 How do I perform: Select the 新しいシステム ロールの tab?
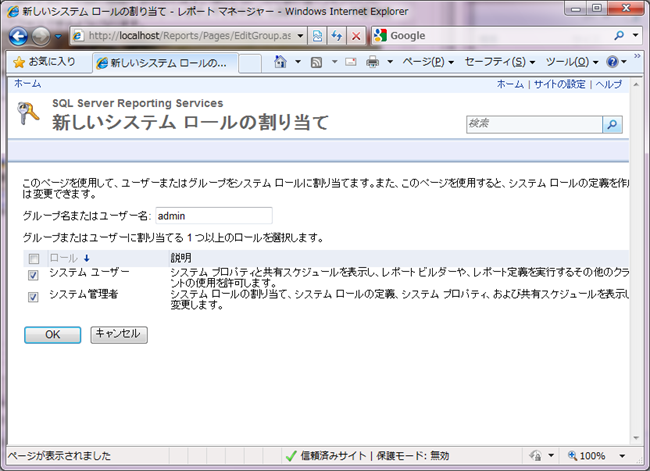165,63
